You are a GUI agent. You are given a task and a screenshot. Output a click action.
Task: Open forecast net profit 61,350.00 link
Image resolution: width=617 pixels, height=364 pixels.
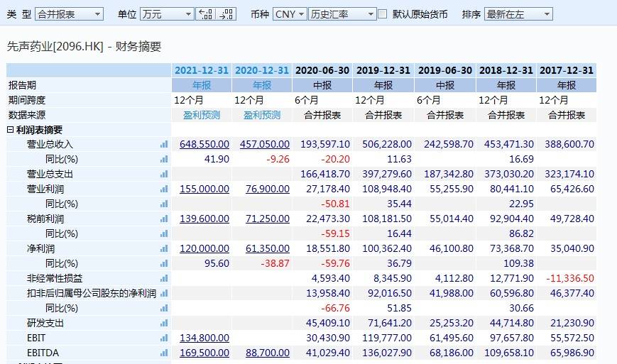click(268, 249)
